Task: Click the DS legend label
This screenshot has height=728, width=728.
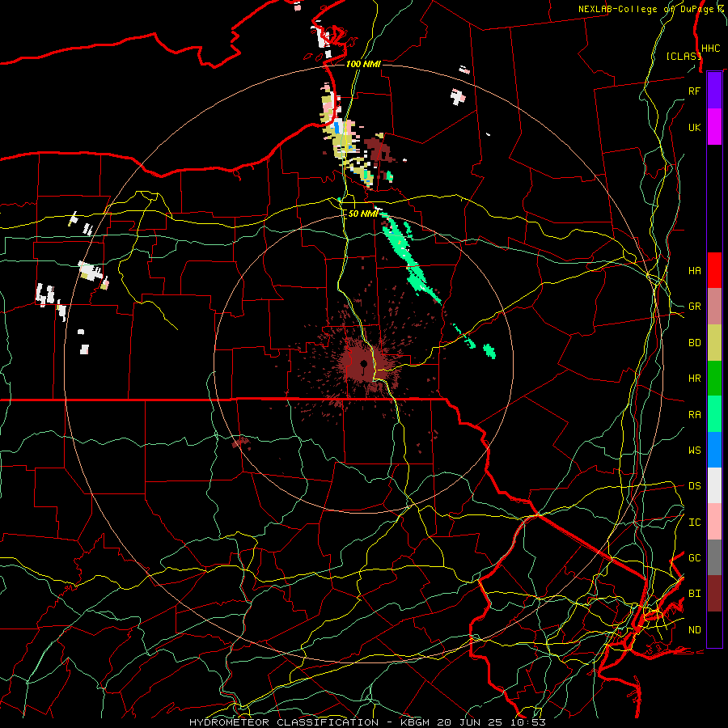Action: (694, 485)
